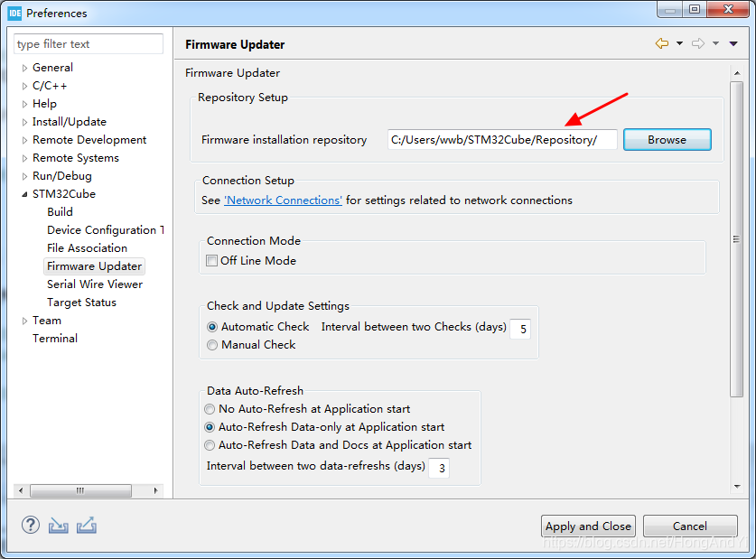
Task: Expand the General tree node
Action: [x=24, y=68]
